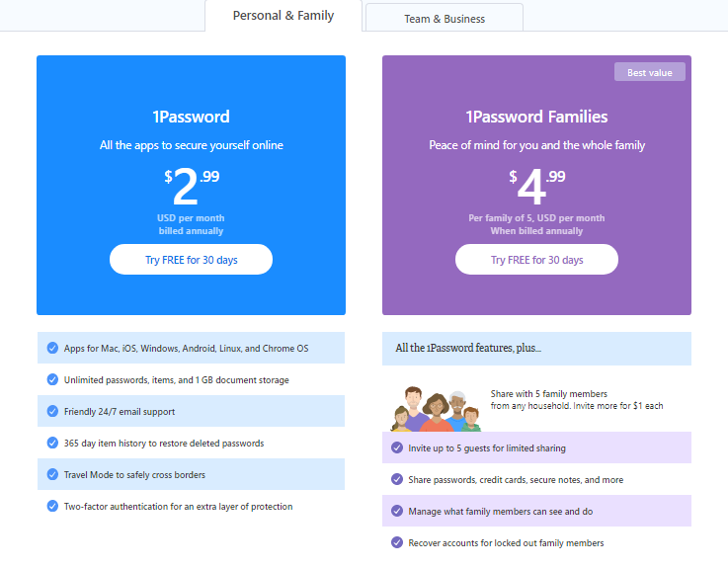This screenshot has height=568, width=728.
Task: Click the checkmark icon beside Unlimited passwords
Action: coord(52,379)
